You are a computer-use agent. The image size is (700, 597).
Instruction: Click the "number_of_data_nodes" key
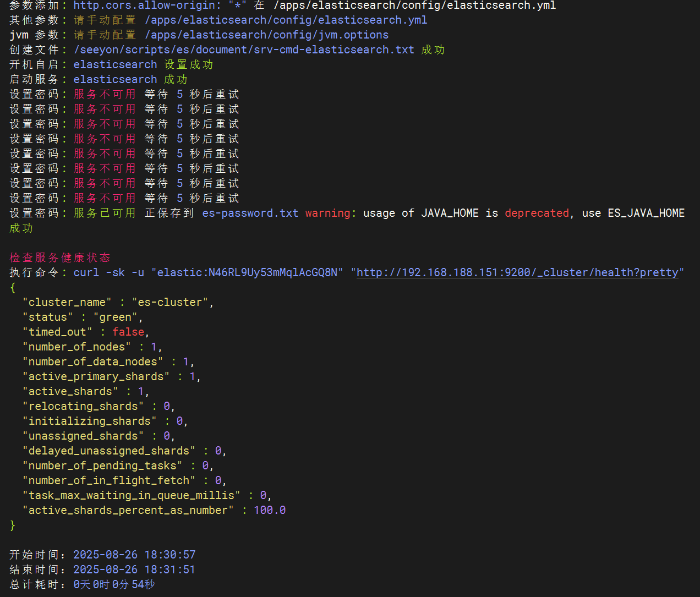click(93, 362)
